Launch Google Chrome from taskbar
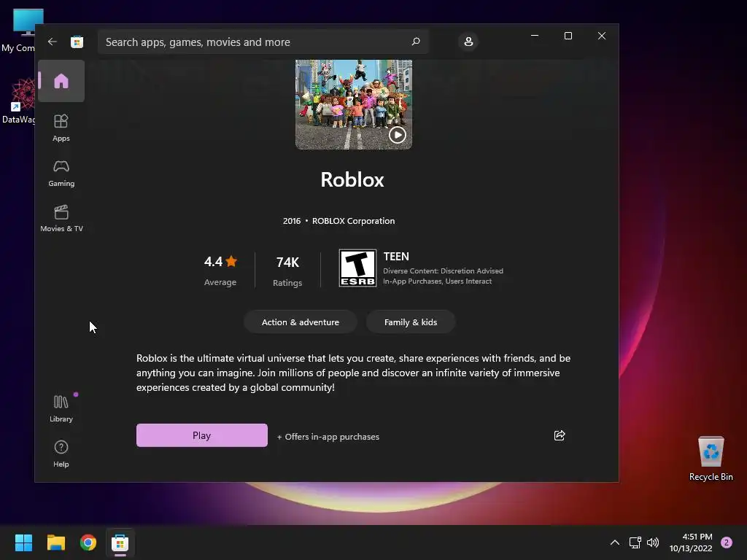This screenshot has height=560, width=747. (x=88, y=542)
